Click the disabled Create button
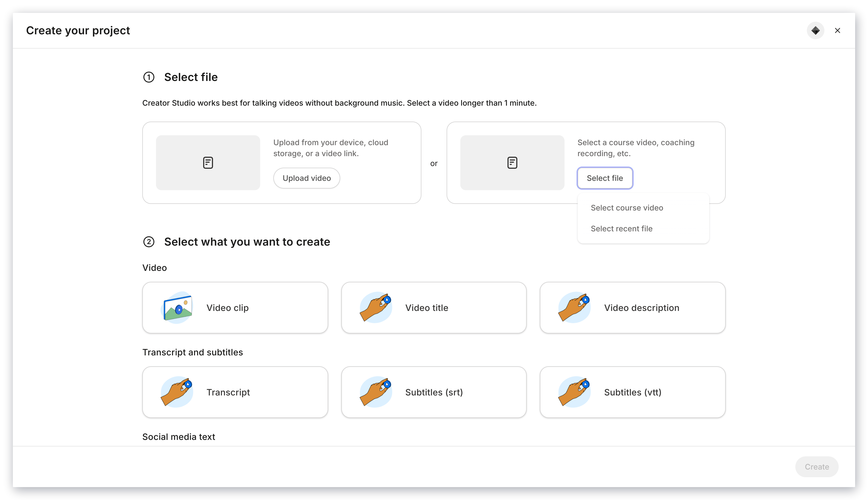 tap(816, 467)
